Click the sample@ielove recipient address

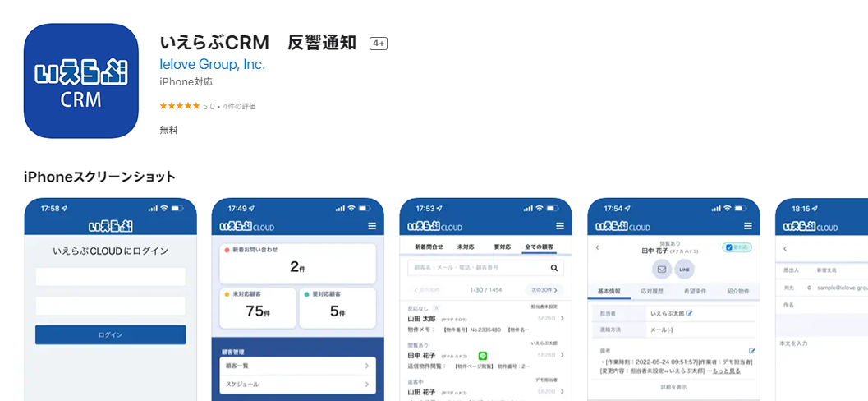pyautogui.click(x=843, y=288)
